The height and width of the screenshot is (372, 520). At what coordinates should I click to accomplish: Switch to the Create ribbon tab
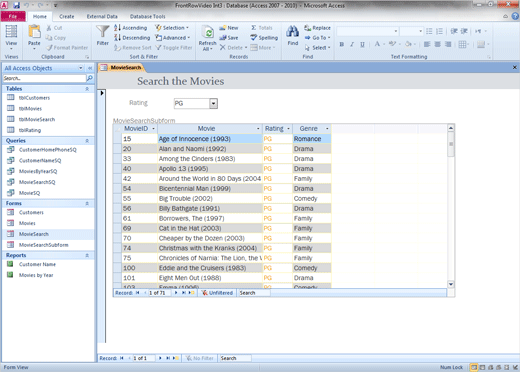[x=67, y=16]
